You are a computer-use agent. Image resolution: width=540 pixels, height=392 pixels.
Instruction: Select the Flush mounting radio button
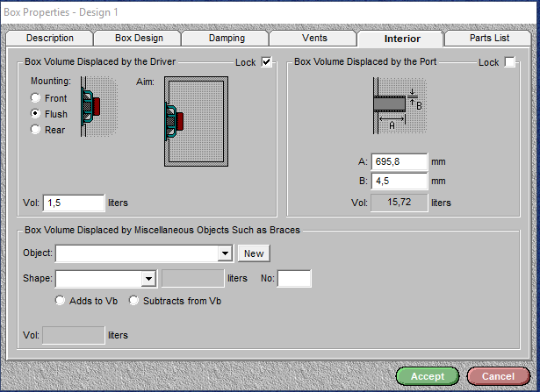[36, 114]
